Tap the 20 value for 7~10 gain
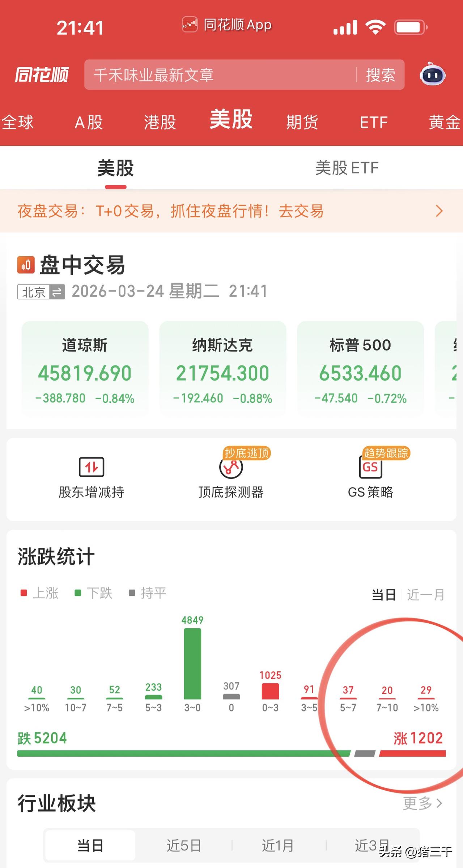Image resolution: width=463 pixels, height=868 pixels. click(x=387, y=690)
